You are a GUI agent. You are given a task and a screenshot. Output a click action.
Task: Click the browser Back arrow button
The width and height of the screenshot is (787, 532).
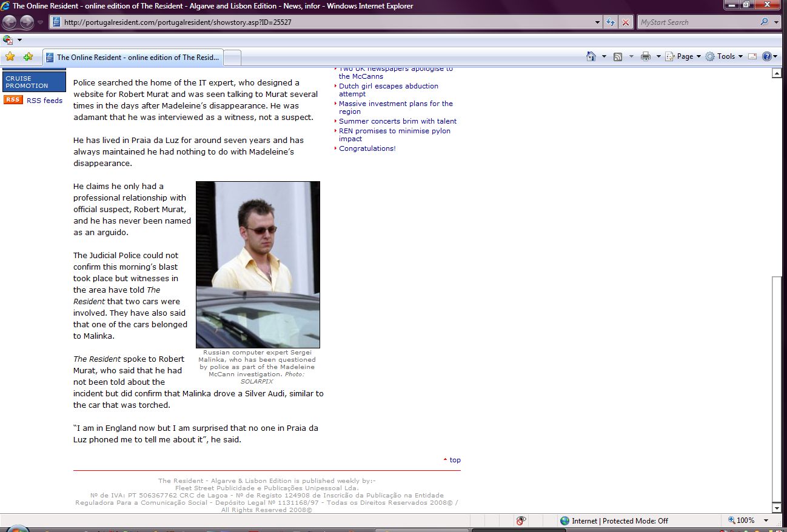10,22
